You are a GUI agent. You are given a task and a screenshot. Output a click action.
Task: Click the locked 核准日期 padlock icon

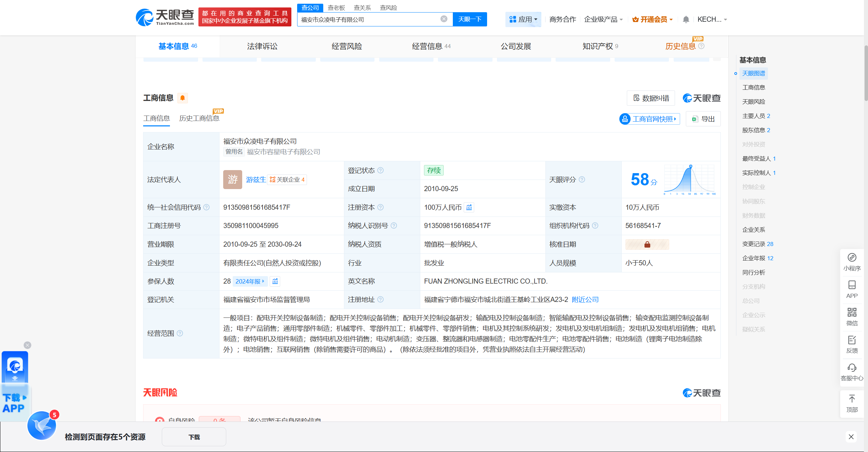647,244
